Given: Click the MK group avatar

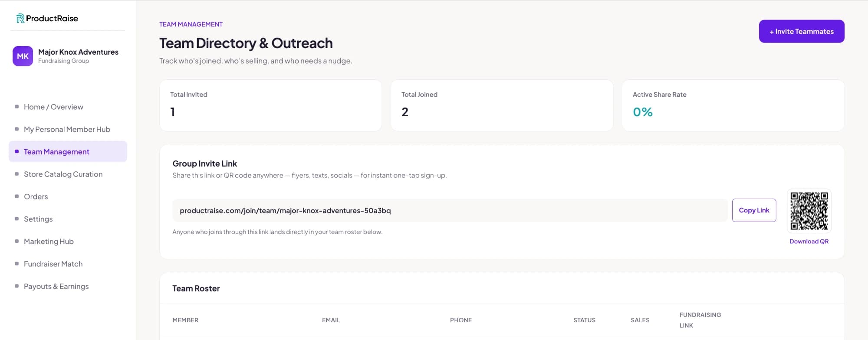Looking at the screenshot, I should coord(23,56).
